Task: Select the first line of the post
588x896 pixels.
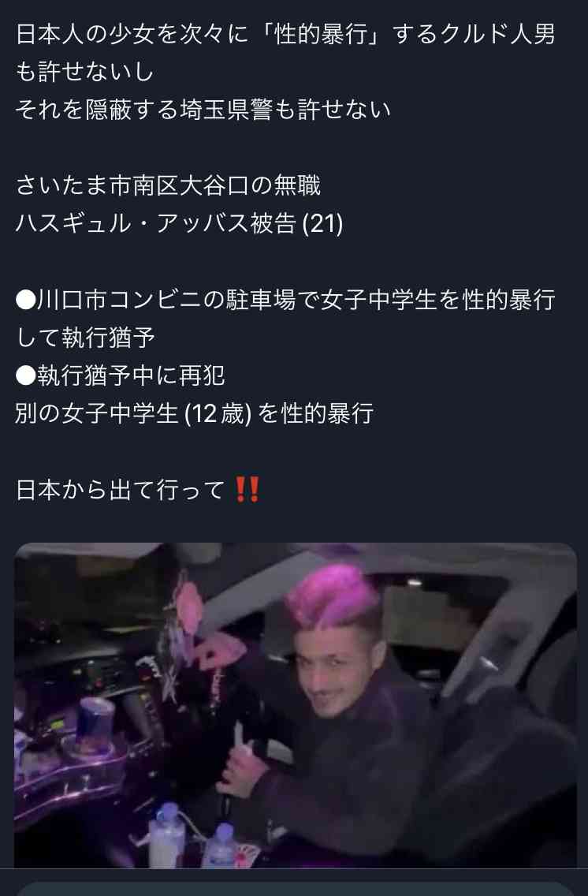Action: pos(285,34)
